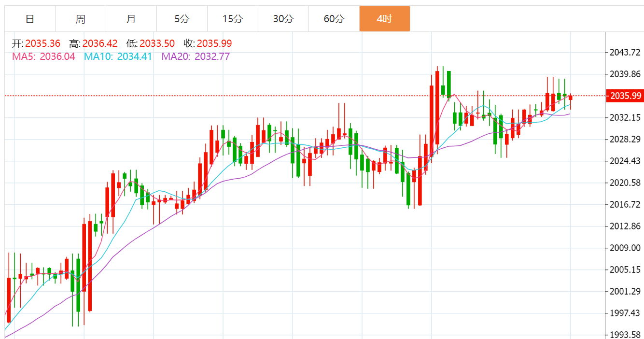The width and height of the screenshot is (644, 339).
Task: Click the 2001.29 price axis label
Action: coord(626,292)
